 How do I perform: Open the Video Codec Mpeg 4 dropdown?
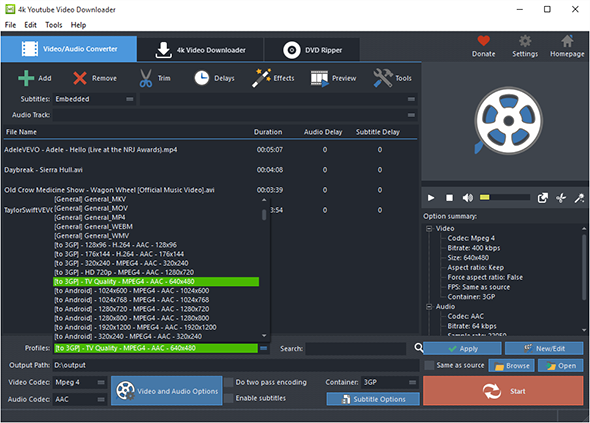click(80, 382)
